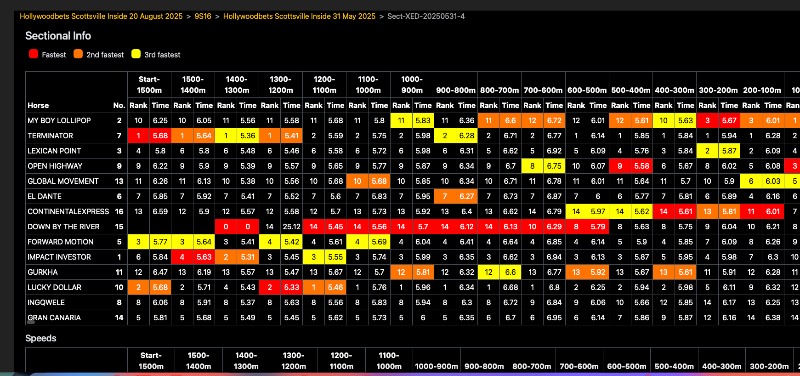Select the Horse column header
Screen dimensions: 800x376
(38, 106)
